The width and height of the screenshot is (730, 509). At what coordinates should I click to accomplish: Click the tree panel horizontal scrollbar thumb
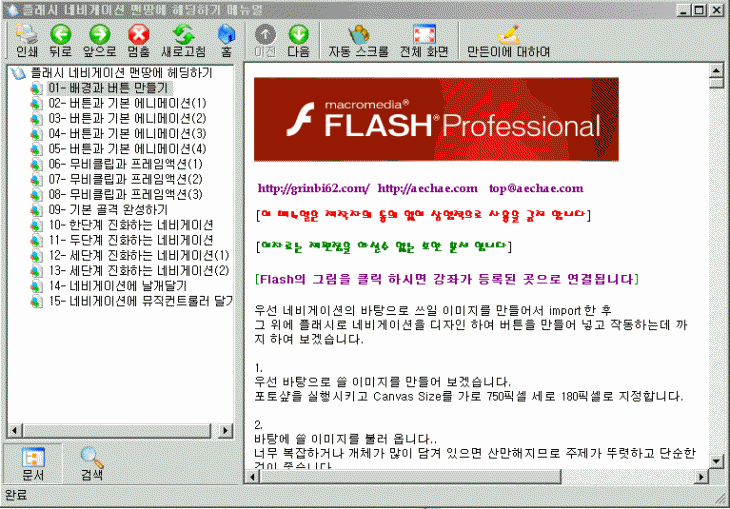click(x=116, y=430)
